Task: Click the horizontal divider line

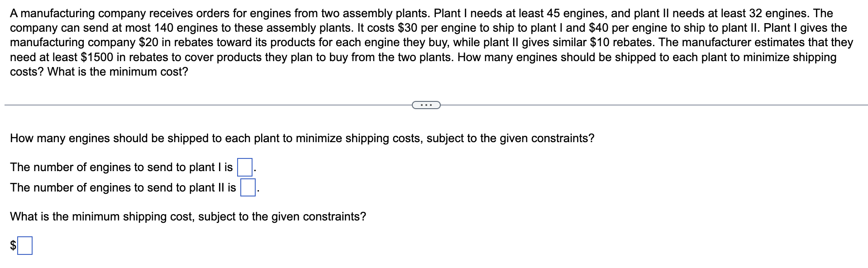Action: coord(204,105)
